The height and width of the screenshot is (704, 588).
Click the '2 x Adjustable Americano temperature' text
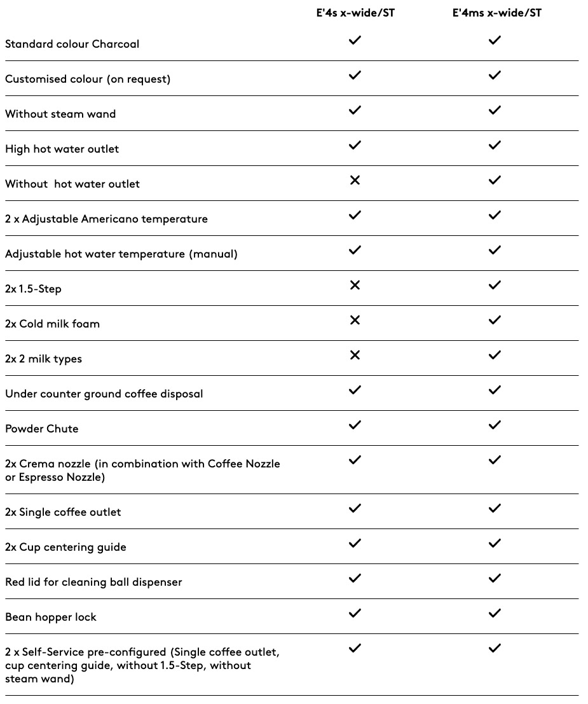pyautogui.click(x=106, y=219)
